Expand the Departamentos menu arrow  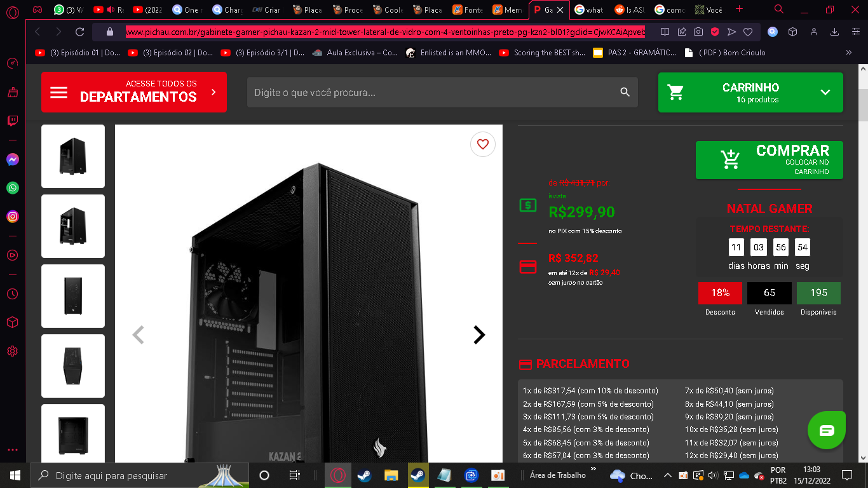click(214, 92)
